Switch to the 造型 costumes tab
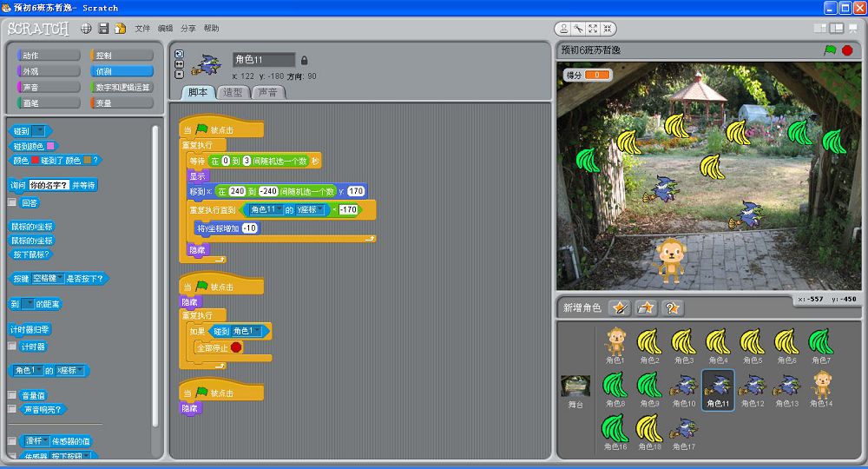This screenshot has width=868, height=469. [233, 92]
